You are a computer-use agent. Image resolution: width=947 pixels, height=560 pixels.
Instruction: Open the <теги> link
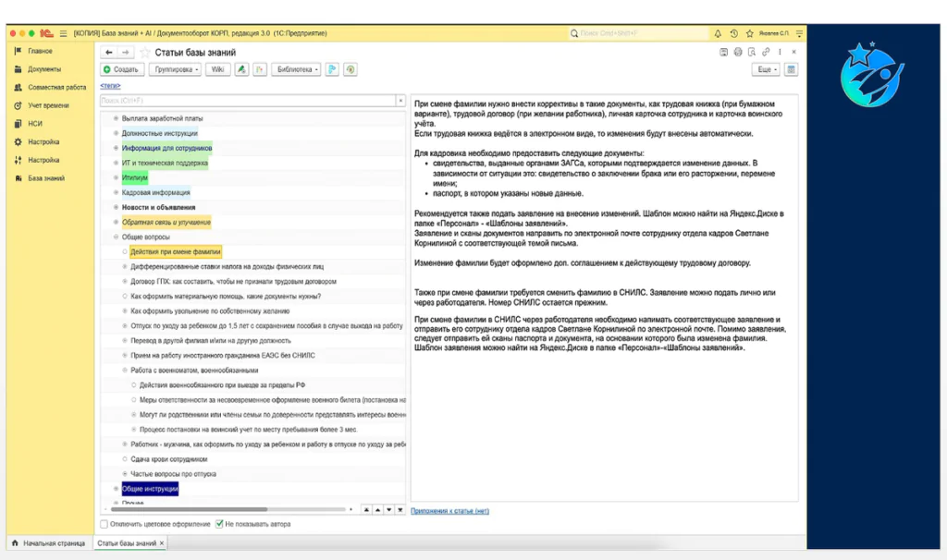tap(110, 86)
